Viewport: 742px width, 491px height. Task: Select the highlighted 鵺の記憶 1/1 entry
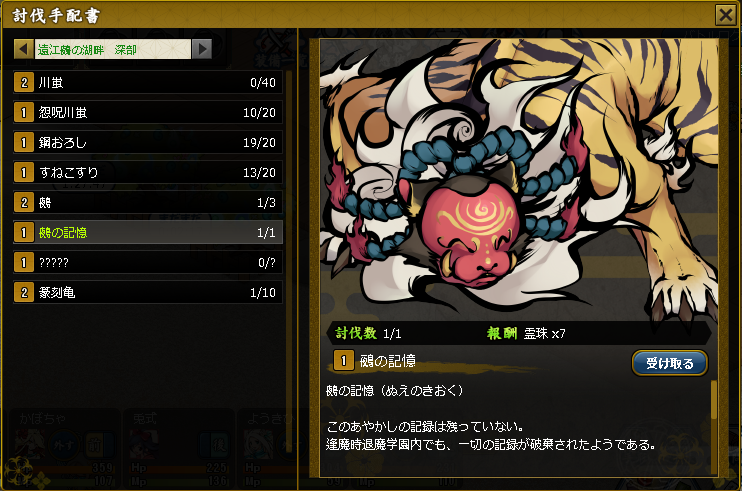coord(148,232)
